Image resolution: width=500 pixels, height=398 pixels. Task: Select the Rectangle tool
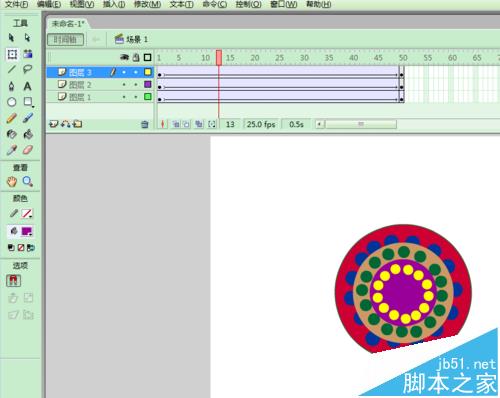click(x=28, y=102)
